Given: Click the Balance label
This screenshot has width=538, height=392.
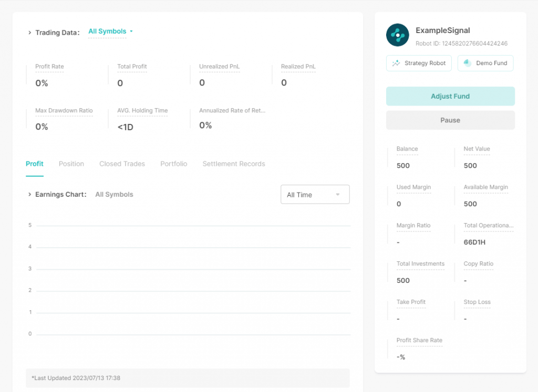Looking at the screenshot, I should [x=407, y=149].
